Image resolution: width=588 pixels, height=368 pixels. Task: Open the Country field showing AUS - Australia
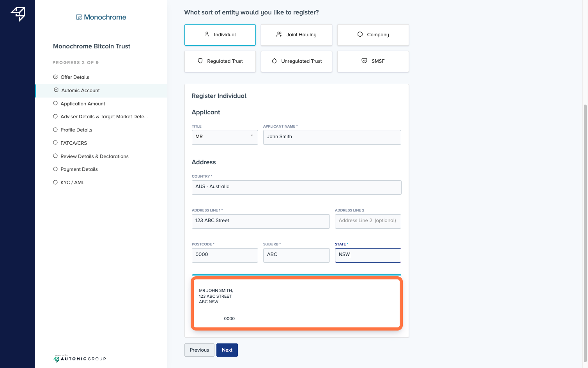pos(296,187)
